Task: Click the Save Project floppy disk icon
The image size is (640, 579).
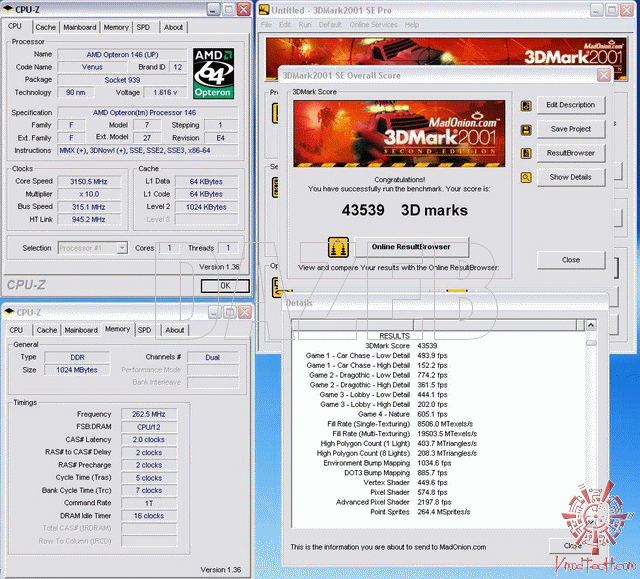Action: [526, 130]
